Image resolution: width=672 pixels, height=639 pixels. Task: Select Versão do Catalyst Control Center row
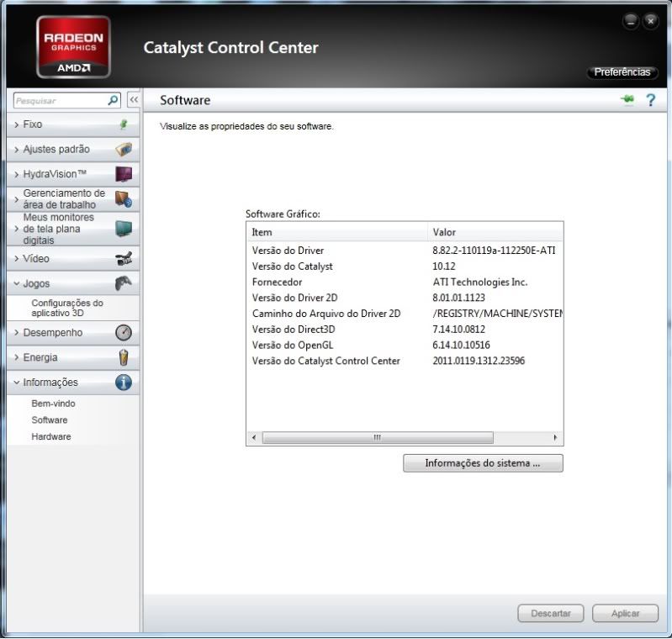coord(405,361)
